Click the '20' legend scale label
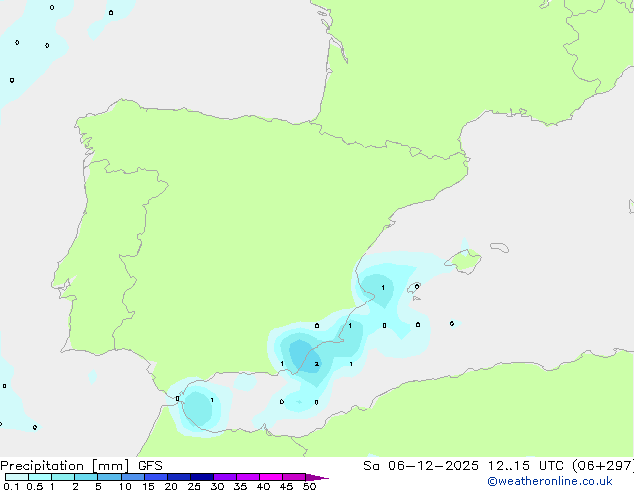The image size is (634, 490). [171, 486]
